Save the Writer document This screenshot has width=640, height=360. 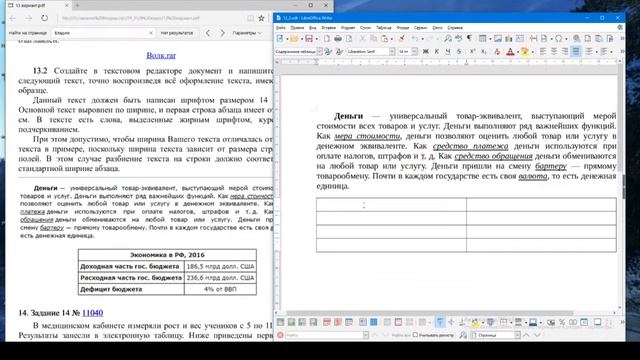pos(309,39)
